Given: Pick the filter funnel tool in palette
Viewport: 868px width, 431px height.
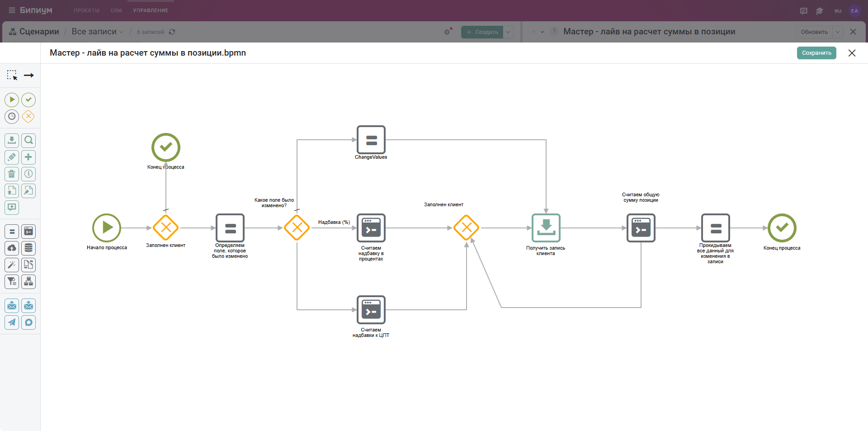Looking at the screenshot, I should point(12,282).
